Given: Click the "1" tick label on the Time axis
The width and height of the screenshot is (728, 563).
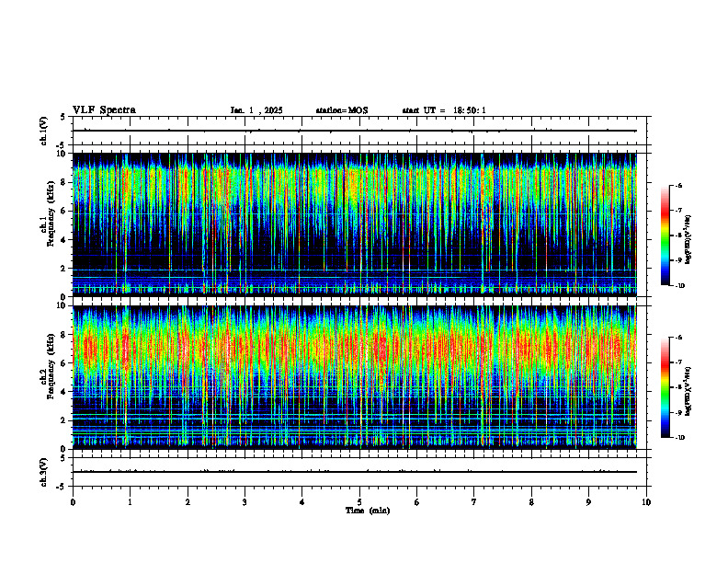Looking at the screenshot, I should [x=130, y=502].
